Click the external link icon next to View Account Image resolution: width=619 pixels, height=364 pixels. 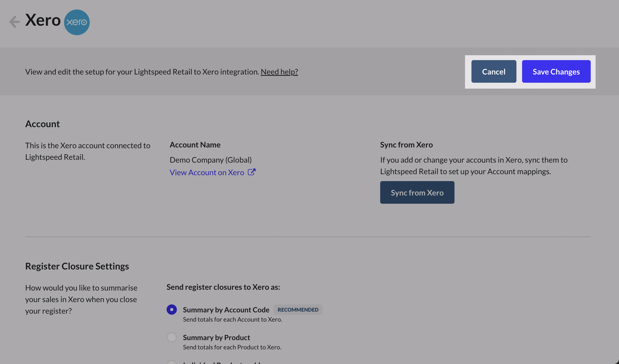pyautogui.click(x=252, y=172)
